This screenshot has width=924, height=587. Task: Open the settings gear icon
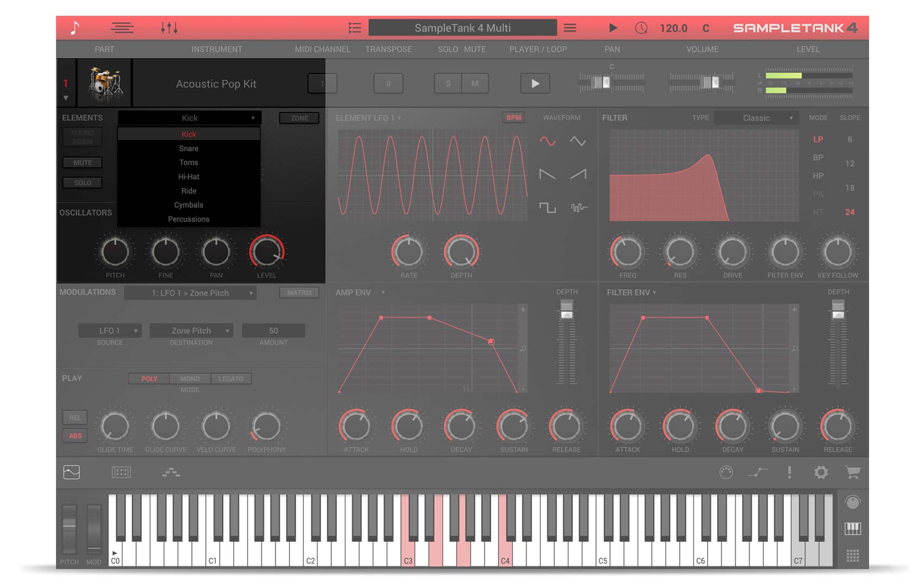point(821,472)
